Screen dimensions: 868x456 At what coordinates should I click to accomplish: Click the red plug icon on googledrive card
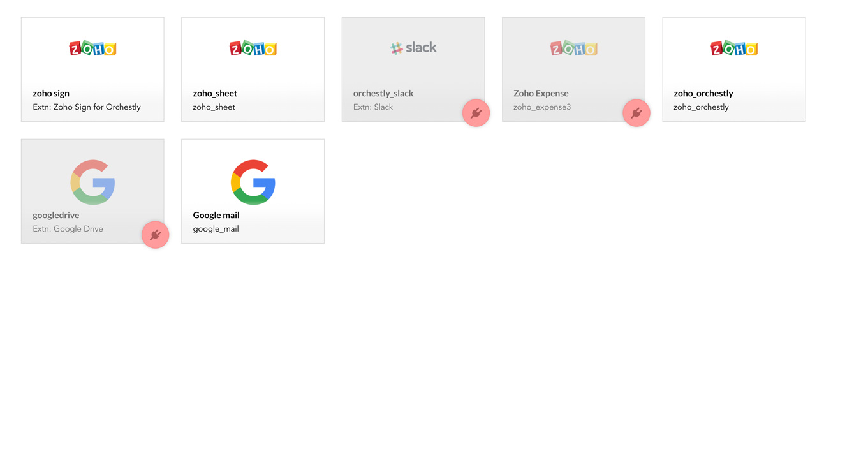click(x=155, y=235)
